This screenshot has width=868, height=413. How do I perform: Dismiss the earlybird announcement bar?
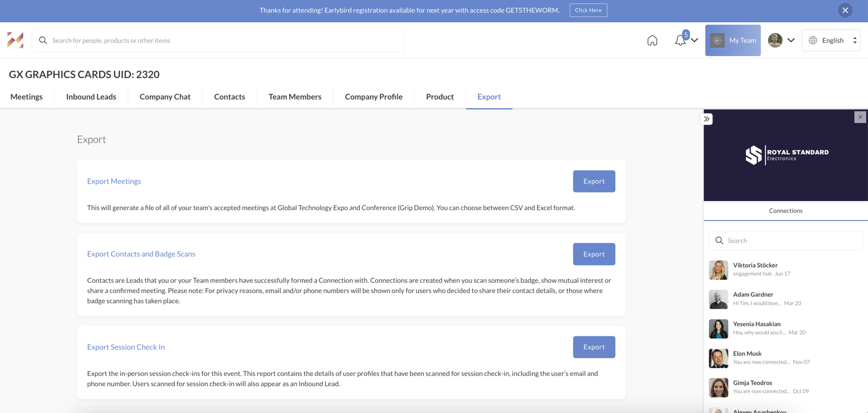click(845, 11)
